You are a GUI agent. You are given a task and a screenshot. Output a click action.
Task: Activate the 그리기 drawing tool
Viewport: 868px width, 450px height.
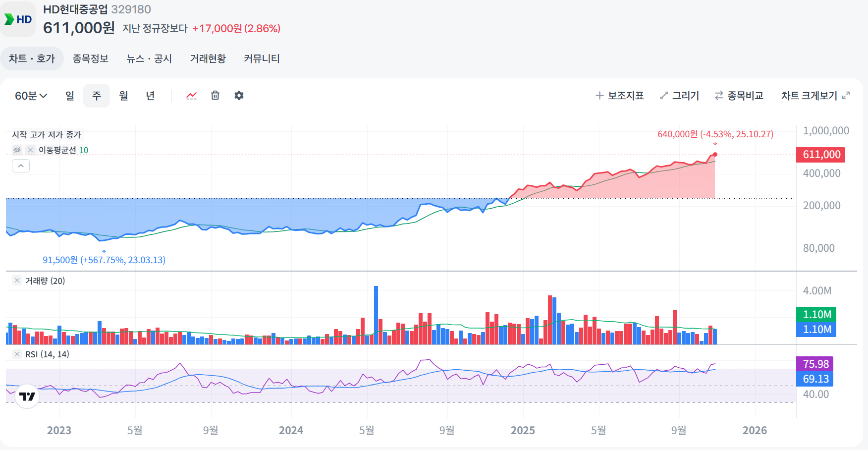click(x=679, y=96)
